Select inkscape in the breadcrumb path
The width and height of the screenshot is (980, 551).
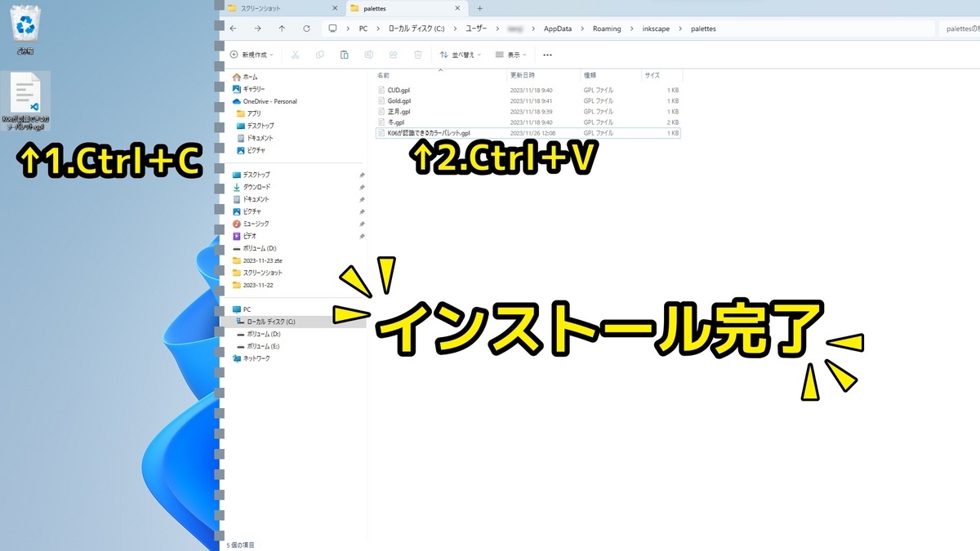pos(656,28)
